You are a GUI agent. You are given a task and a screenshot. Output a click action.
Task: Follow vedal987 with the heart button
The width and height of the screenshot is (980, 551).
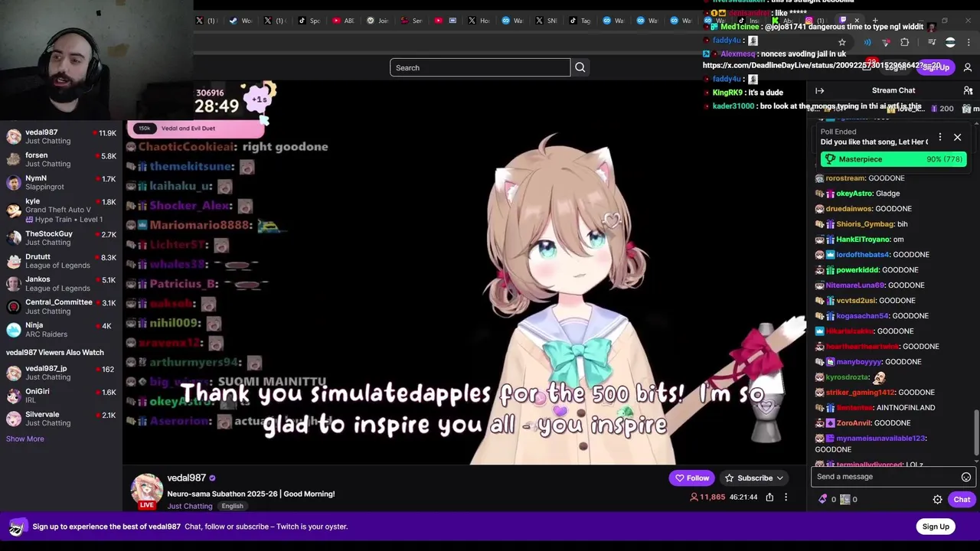pos(691,478)
